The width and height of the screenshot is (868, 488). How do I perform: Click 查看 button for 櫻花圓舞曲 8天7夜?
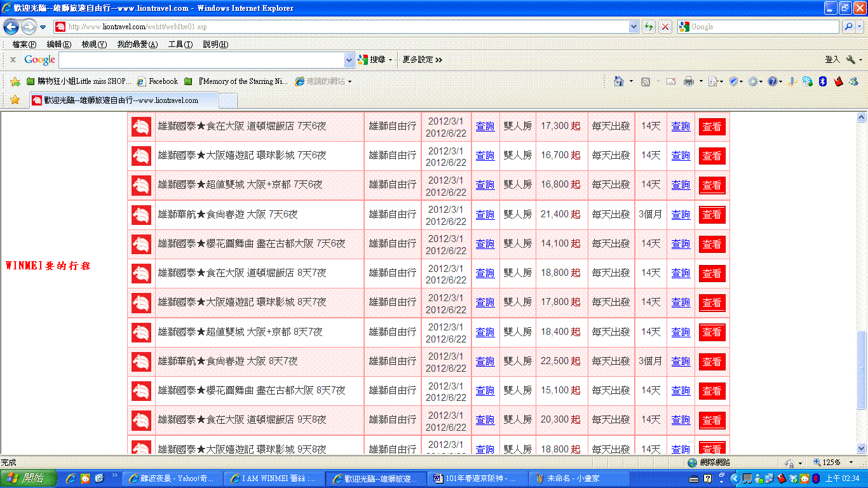point(712,391)
